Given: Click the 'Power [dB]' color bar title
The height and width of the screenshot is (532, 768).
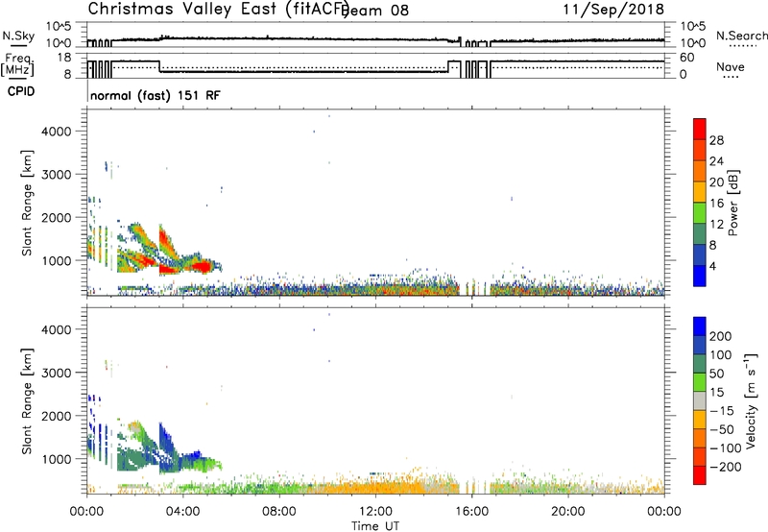Looking at the screenshot, I should pos(732,203).
